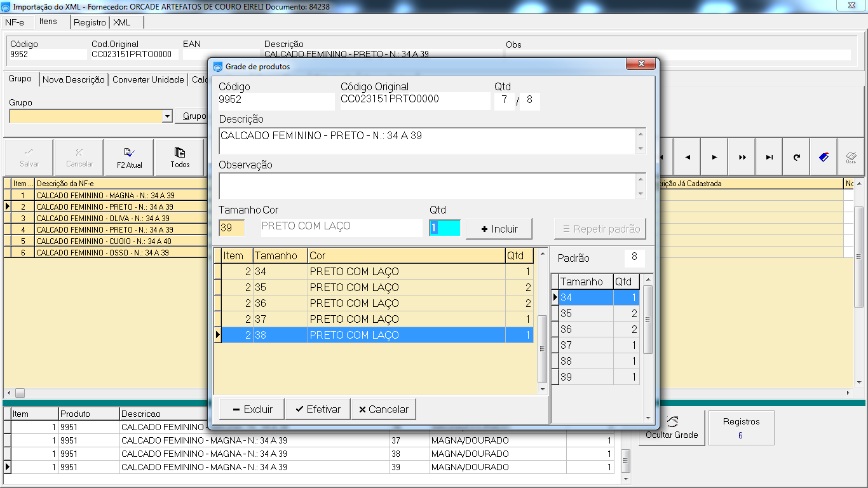Image resolution: width=868 pixels, height=488 pixels.
Task: Click the Goto book icon
Action: click(851, 157)
